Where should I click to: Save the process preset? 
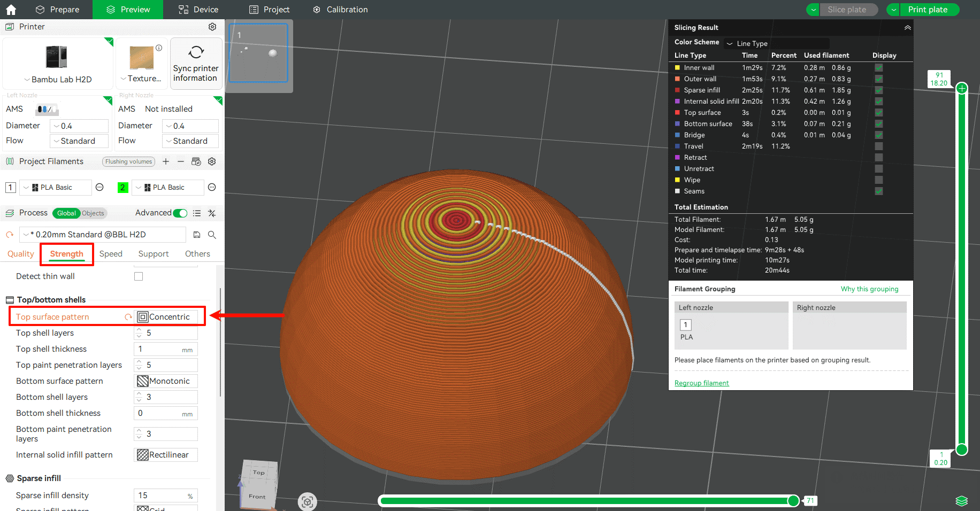pyautogui.click(x=197, y=235)
